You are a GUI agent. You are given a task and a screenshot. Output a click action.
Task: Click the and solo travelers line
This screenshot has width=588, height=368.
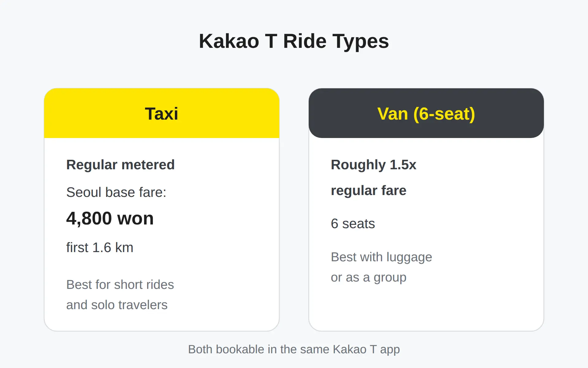tap(117, 305)
